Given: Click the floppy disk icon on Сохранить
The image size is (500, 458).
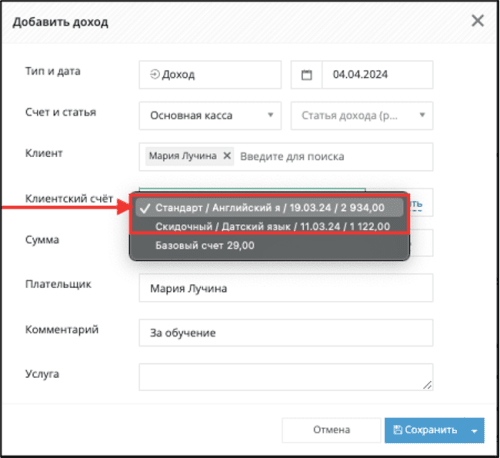Looking at the screenshot, I should (398, 430).
